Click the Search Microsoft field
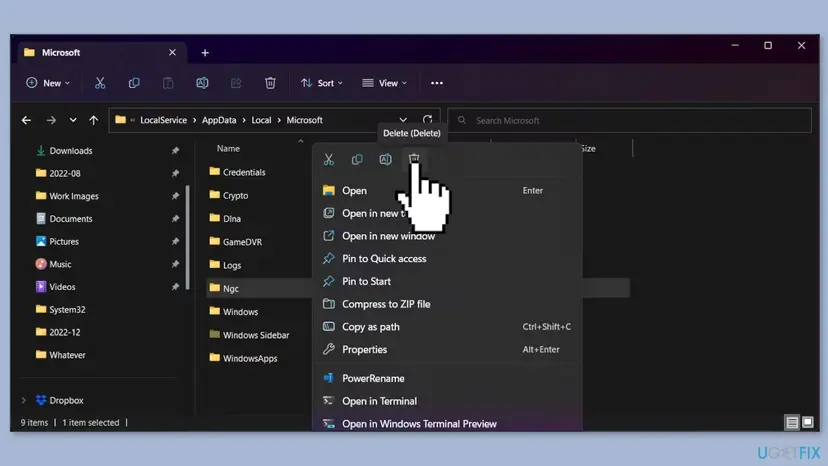This screenshot has width=828, height=466. (x=629, y=120)
